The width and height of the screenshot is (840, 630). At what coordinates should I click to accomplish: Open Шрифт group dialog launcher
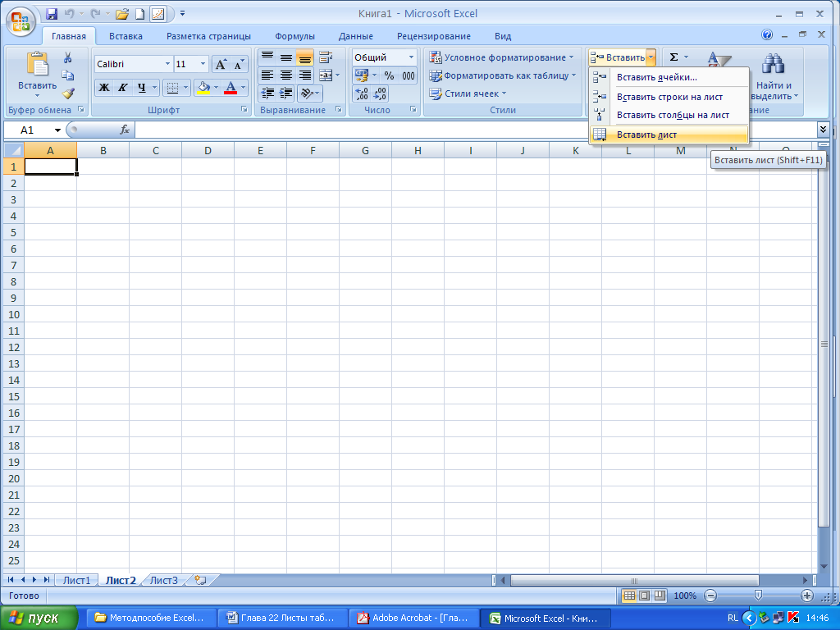pyautogui.click(x=244, y=109)
